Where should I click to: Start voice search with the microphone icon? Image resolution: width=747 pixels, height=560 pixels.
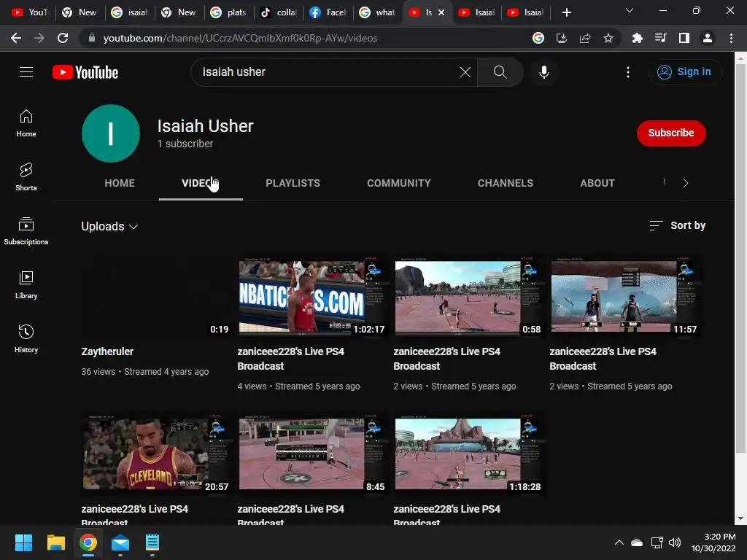coord(543,72)
